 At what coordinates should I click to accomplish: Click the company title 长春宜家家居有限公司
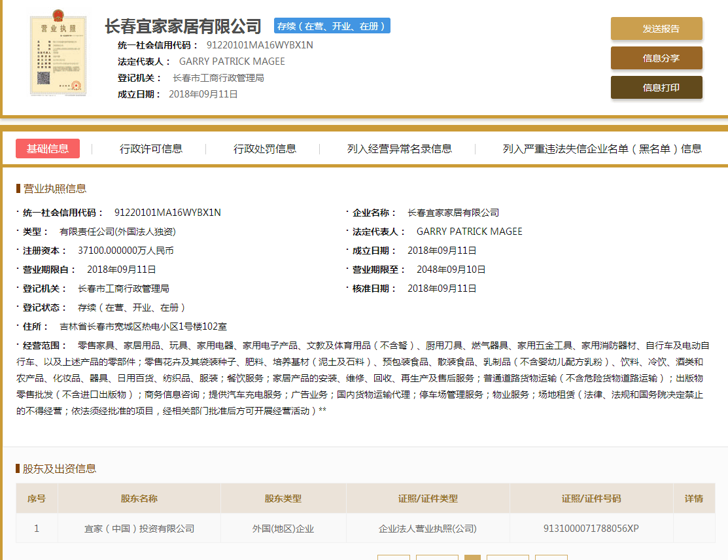pos(183,27)
